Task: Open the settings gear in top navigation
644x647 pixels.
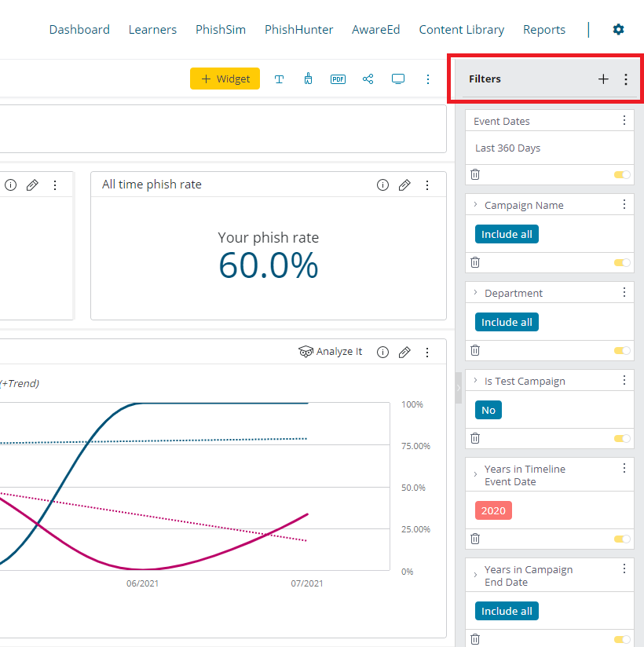Action: (618, 29)
